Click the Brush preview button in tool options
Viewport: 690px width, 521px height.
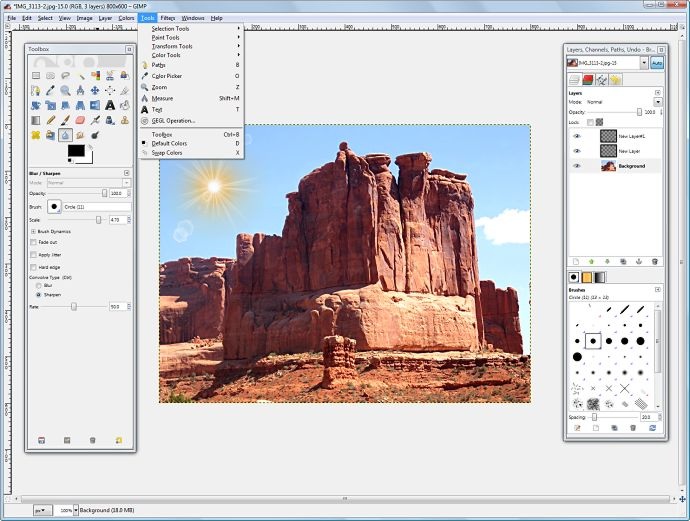54,206
